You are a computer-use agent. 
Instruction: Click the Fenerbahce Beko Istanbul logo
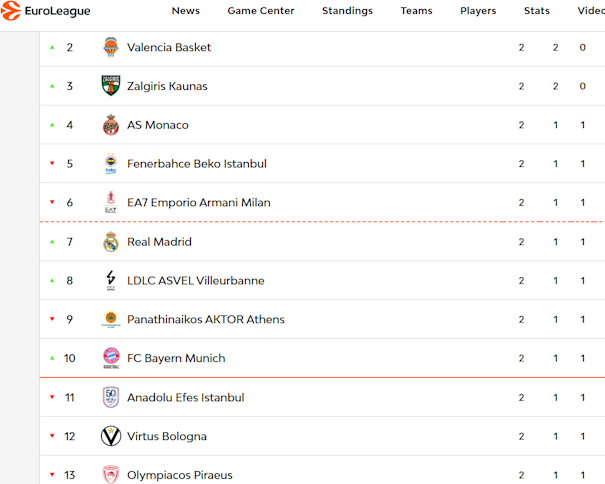(x=111, y=164)
